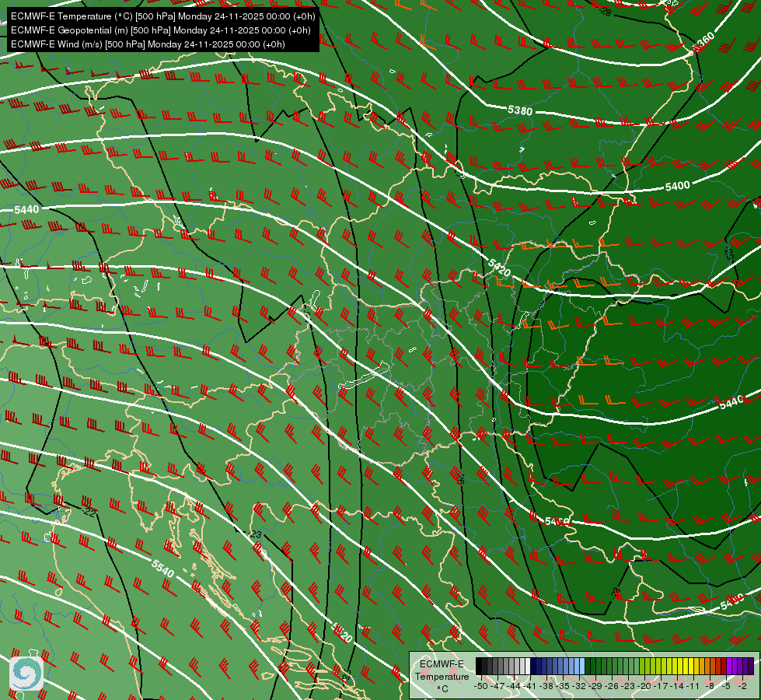Click the -41 value on the temperature legend
761x700 pixels.
click(530, 686)
